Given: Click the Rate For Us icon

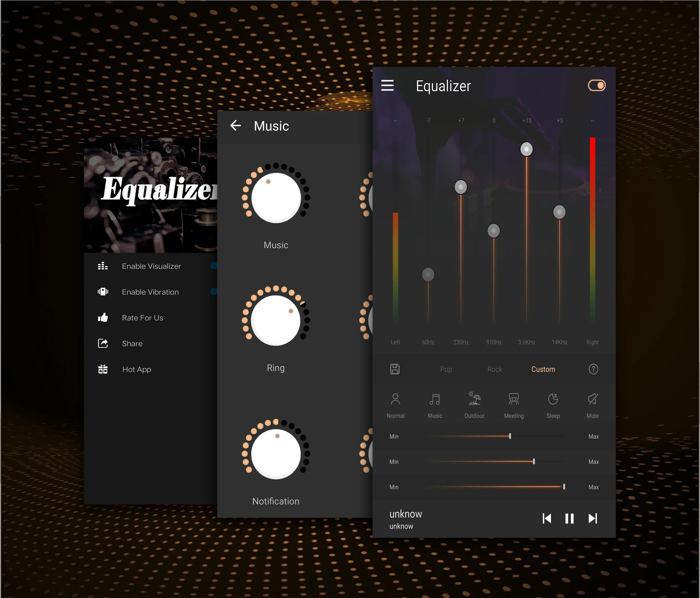Looking at the screenshot, I should pos(102,317).
